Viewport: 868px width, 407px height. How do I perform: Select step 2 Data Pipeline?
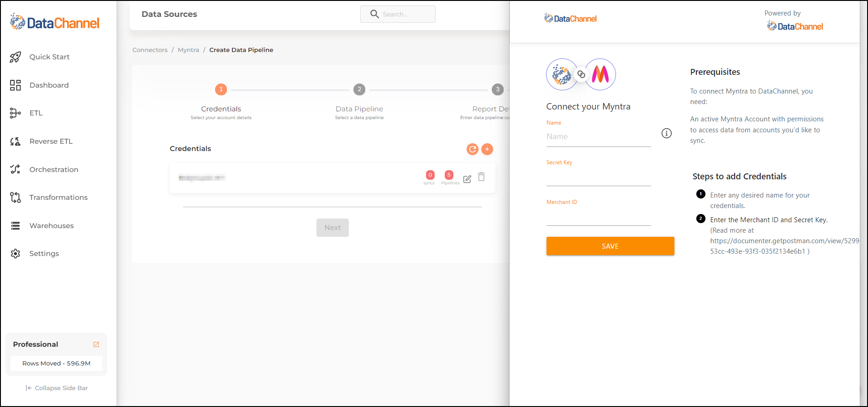[x=359, y=89]
